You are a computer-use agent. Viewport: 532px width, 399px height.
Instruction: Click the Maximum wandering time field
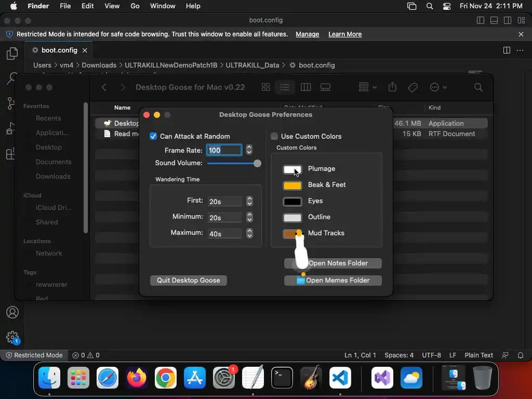224,233
